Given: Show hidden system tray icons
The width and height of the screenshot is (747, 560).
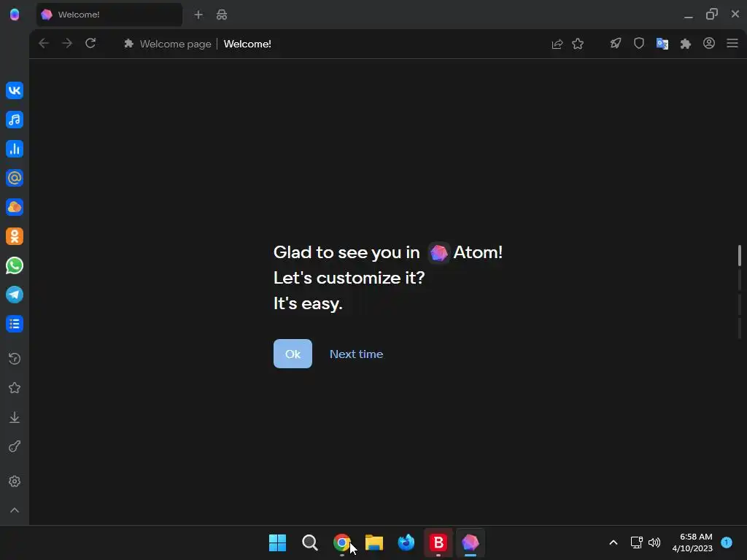Looking at the screenshot, I should tap(614, 542).
